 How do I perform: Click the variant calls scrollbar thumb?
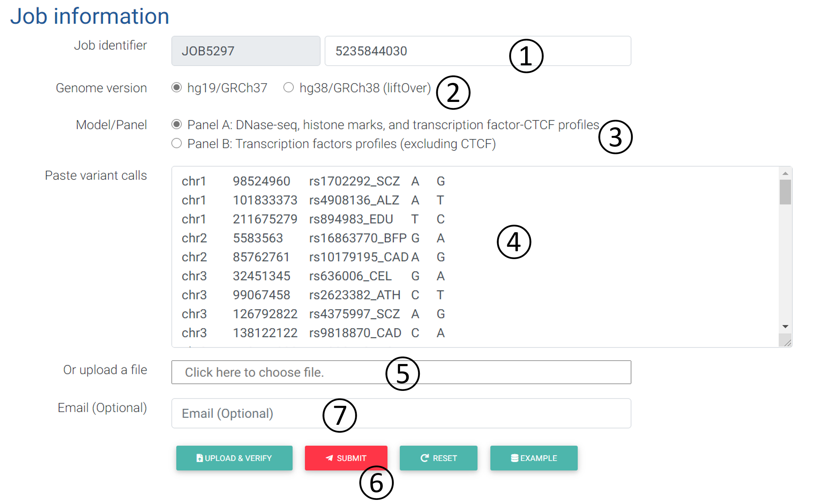[x=785, y=192]
